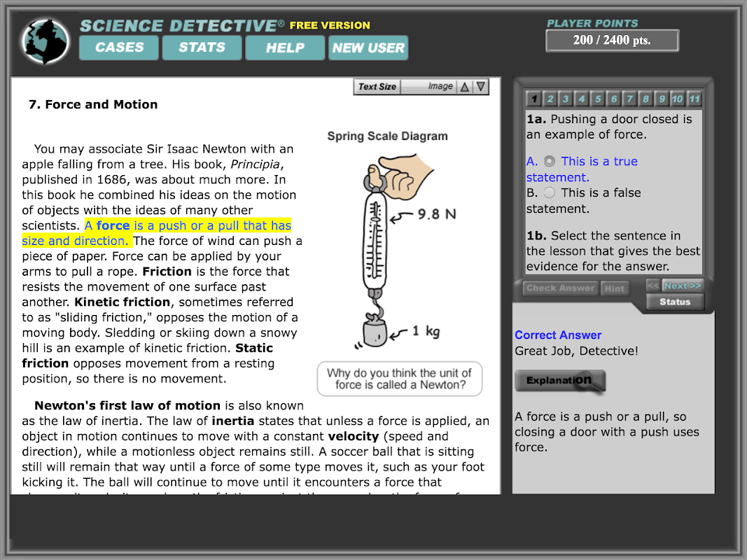Increase text size with up triangle
747x560 pixels.
coord(464,87)
